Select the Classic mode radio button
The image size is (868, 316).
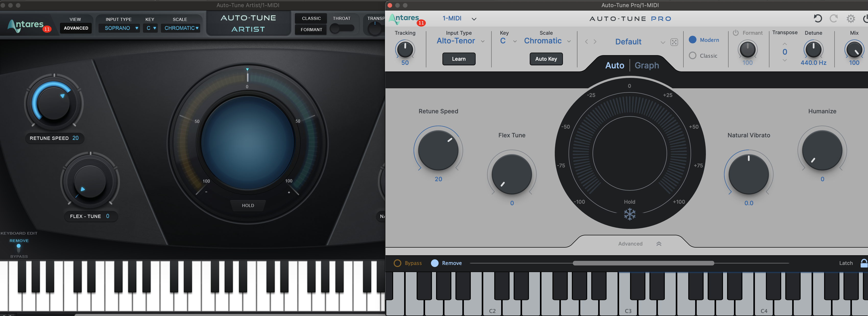(x=692, y=56)
